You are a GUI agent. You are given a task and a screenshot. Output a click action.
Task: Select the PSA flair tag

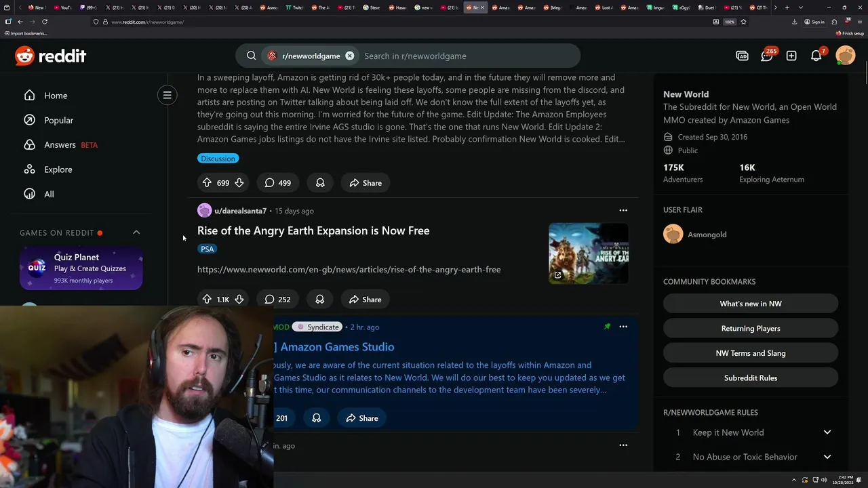[208, 249]
